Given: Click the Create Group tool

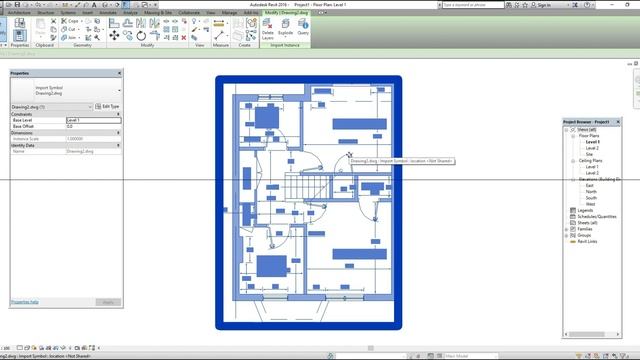Looking at the screenshot, I should pyautogui.click(x=251, y=23).
